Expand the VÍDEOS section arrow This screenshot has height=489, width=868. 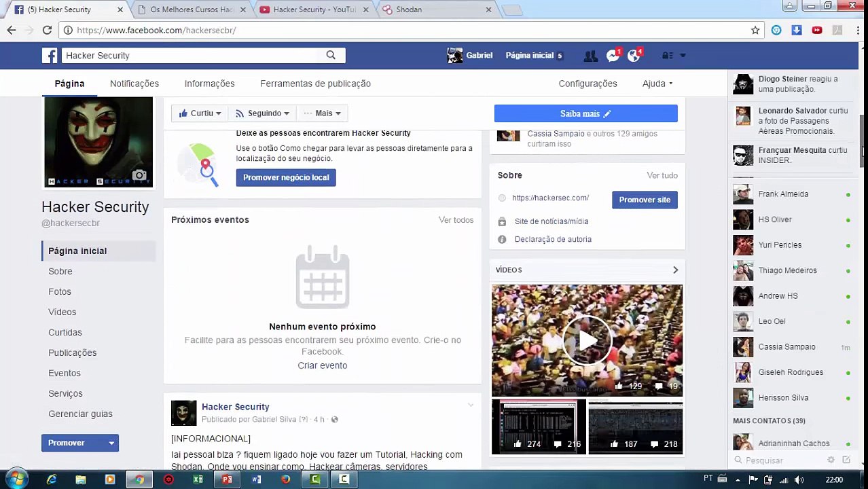[x=675, y=270]
